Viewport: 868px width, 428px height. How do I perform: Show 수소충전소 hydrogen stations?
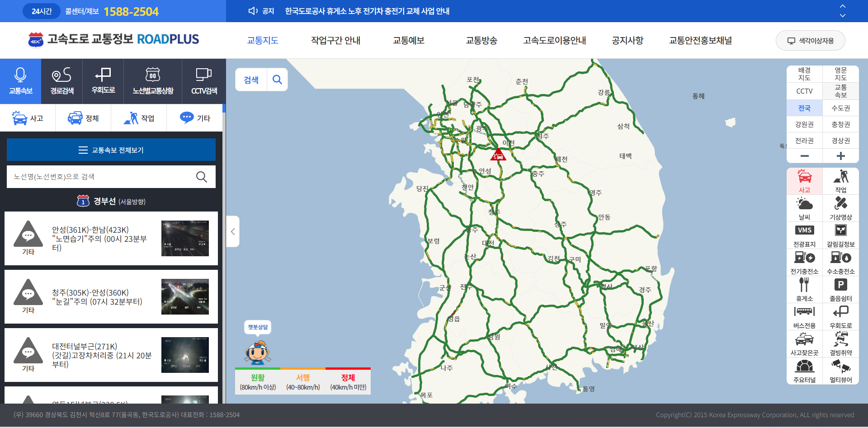point(840,263)
